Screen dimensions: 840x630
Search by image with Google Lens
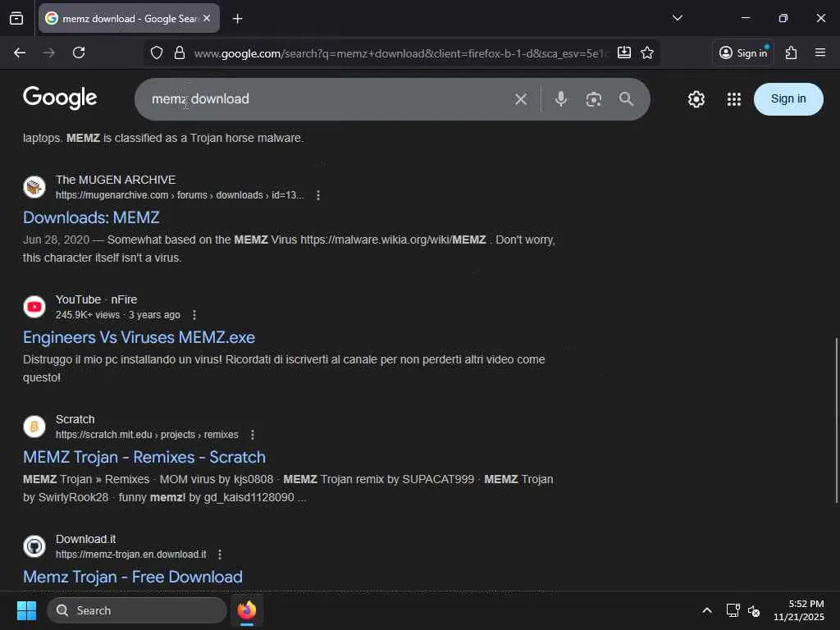click(594, 99)
